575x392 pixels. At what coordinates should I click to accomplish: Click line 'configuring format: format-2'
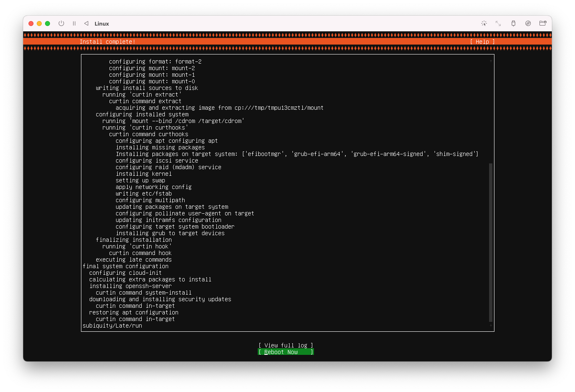tap(155, 61)
